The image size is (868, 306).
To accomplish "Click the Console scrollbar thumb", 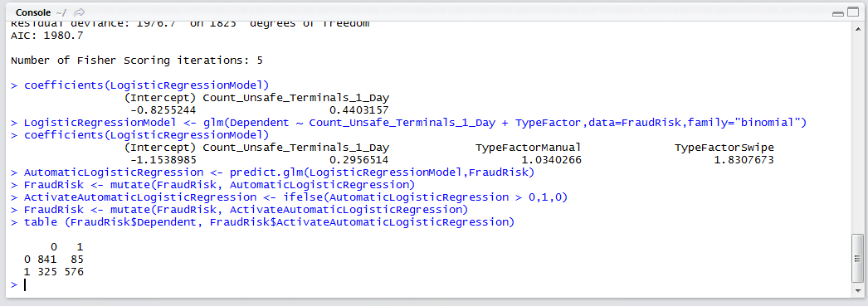I will [857, 259].
